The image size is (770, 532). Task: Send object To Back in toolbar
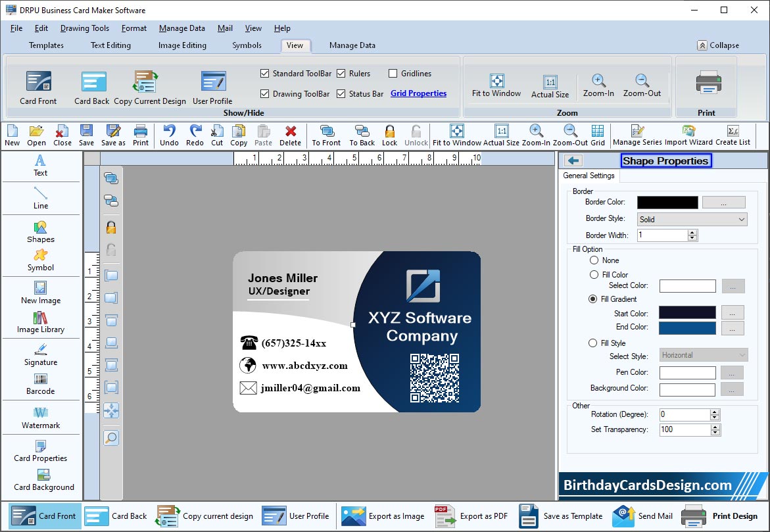click(x=362, y=135)
